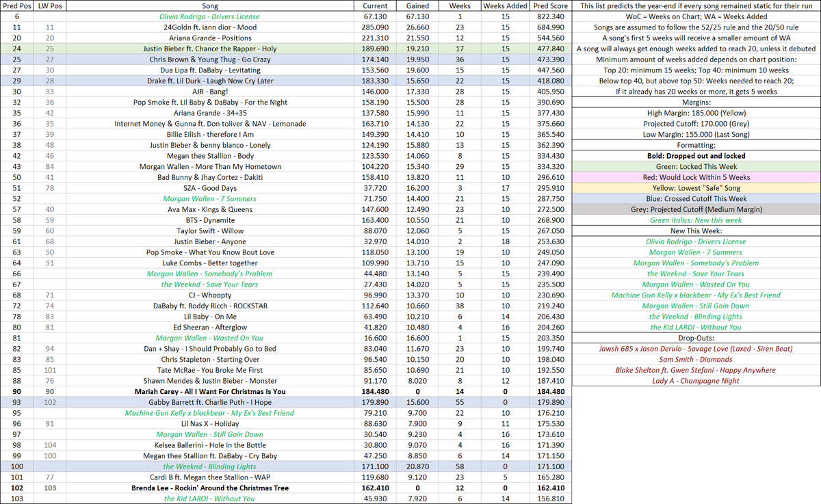
Task: Select the "Song" header cell
Action: coord(211,5)
